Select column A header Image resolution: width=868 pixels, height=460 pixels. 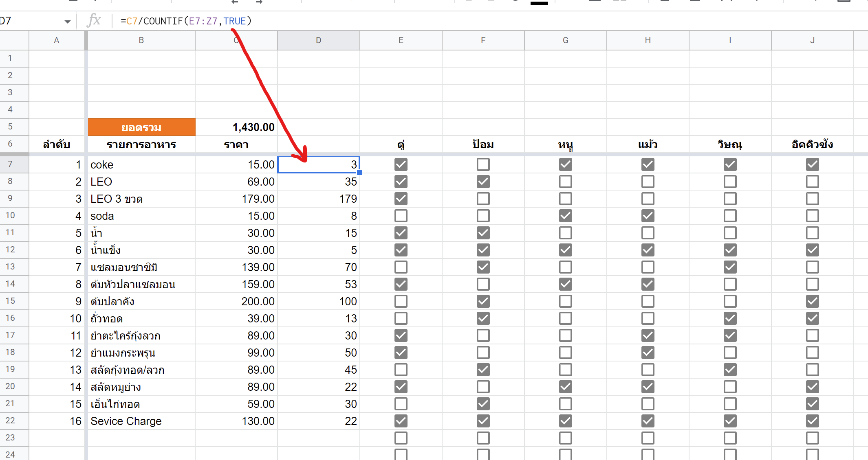tap(57, 40)
